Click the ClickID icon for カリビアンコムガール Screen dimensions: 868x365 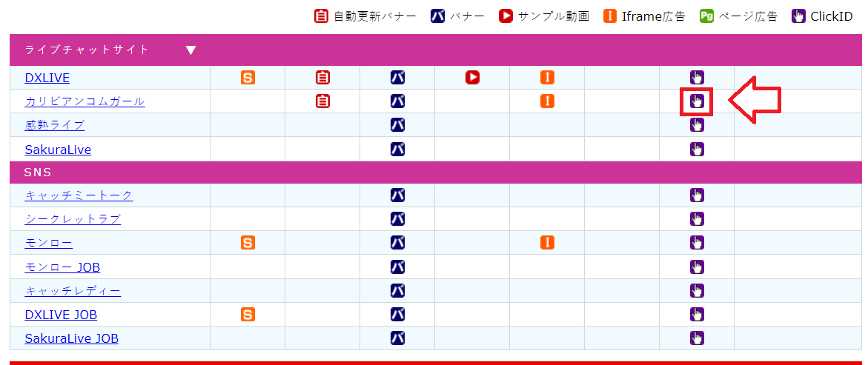[x=697, y=101]
